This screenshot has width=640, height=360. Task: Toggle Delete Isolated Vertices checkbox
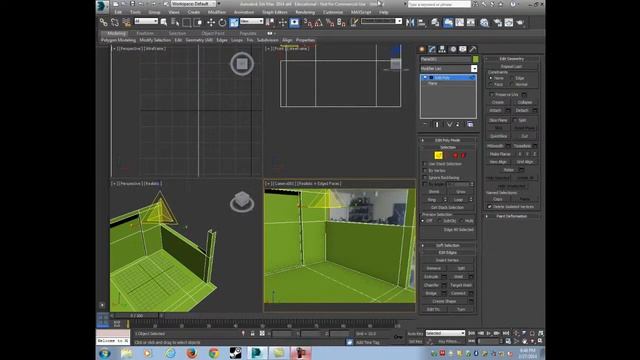(490, 207)
